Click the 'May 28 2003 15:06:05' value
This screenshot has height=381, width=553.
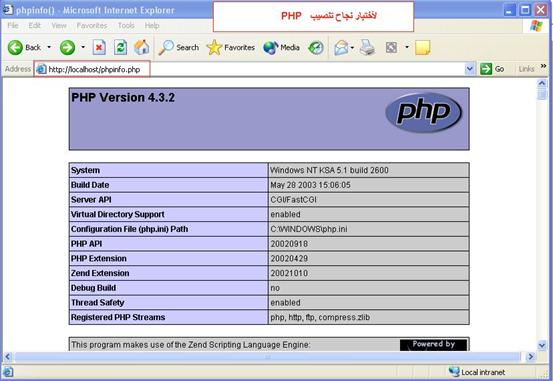click(x=310, y=185)
